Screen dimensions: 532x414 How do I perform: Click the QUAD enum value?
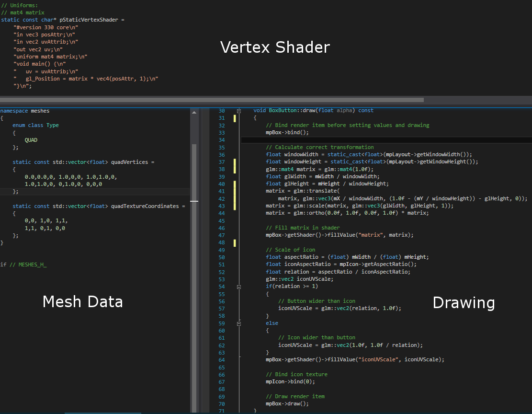click(x=31, y=140)
